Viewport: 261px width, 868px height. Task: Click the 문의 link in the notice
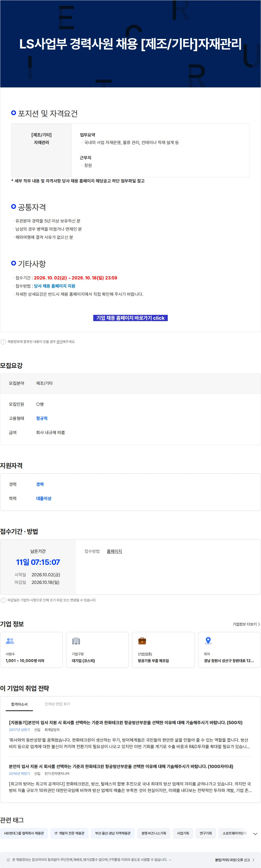pyautogui.click(x=59, y=342)
